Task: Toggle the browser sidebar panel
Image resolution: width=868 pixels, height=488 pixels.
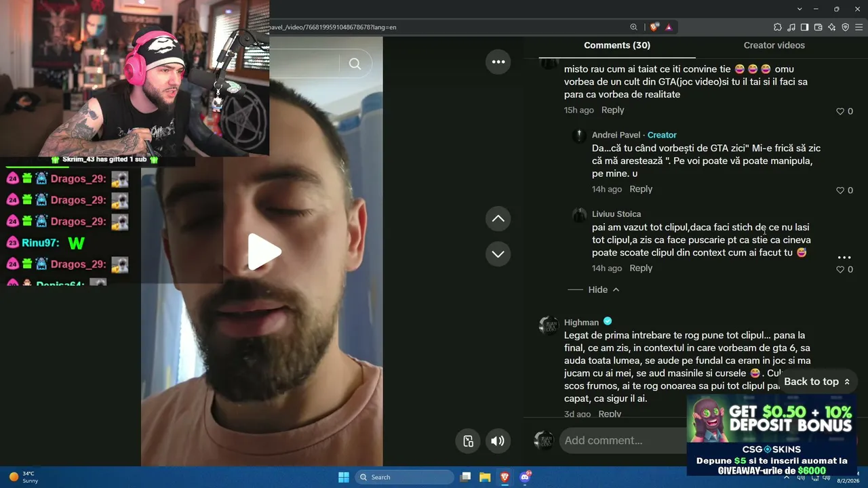Action: [x=804, y=27]
